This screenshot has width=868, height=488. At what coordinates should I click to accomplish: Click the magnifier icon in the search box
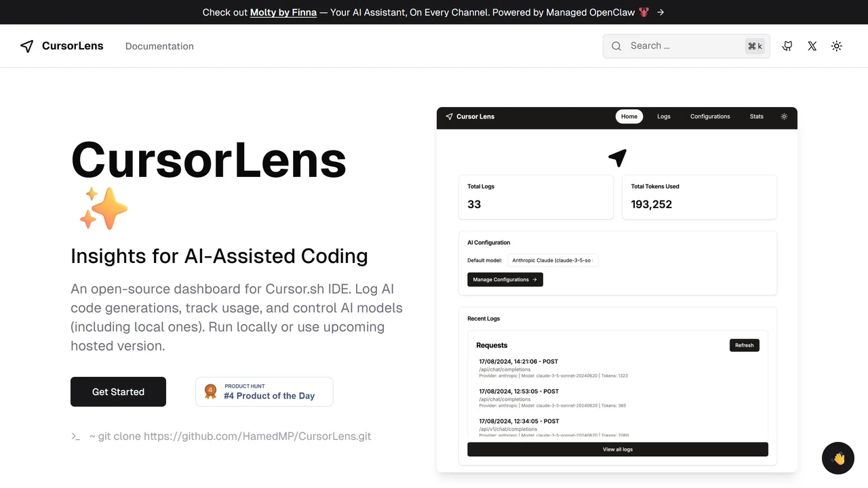click(x=616, y=46)
